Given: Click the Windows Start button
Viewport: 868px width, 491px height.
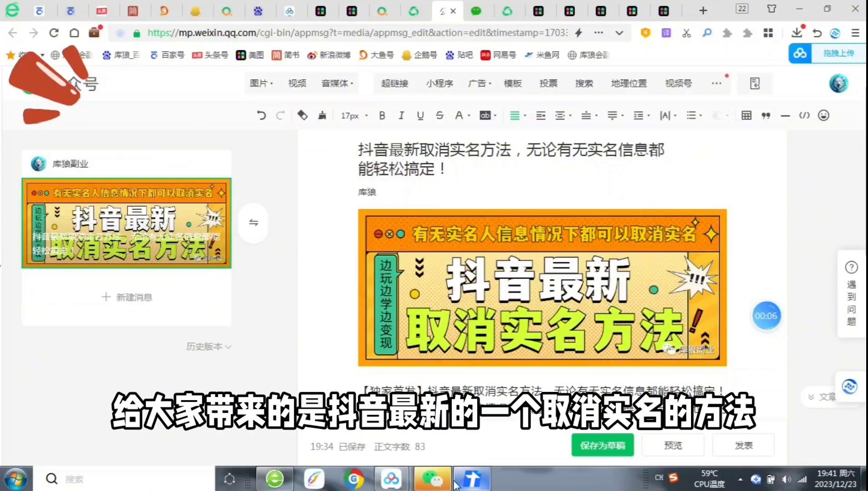Looking at the screenshot, I should [x=16, y=479].
